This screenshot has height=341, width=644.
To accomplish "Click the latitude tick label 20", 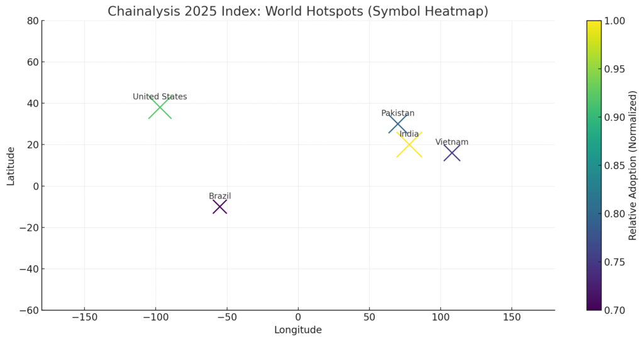I will click(31, 145).
